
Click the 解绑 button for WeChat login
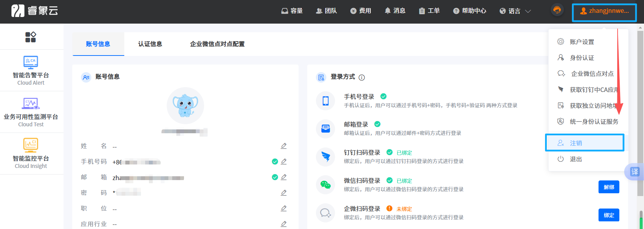(609, 187)
